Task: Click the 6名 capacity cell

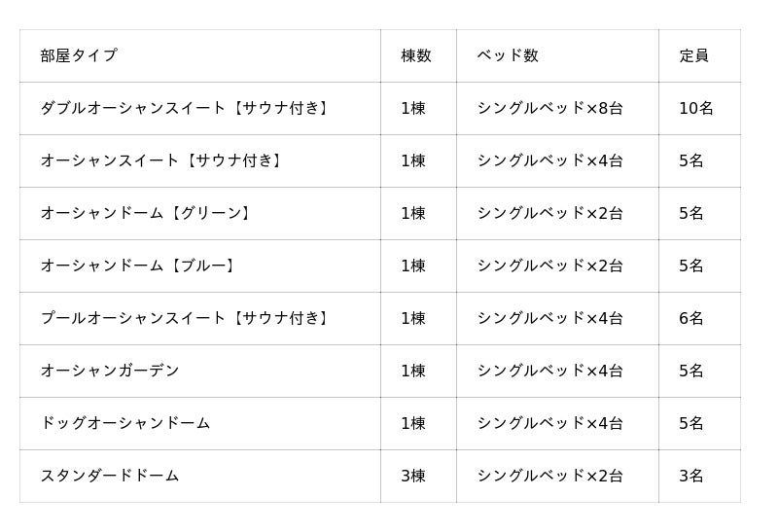Action: pos(691,318)
